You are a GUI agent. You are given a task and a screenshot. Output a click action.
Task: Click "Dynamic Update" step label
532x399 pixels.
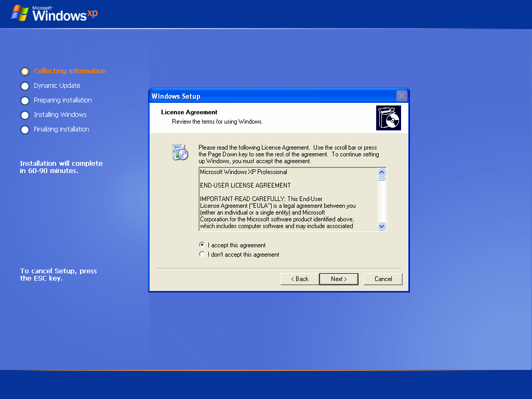[x=57, y=86]
